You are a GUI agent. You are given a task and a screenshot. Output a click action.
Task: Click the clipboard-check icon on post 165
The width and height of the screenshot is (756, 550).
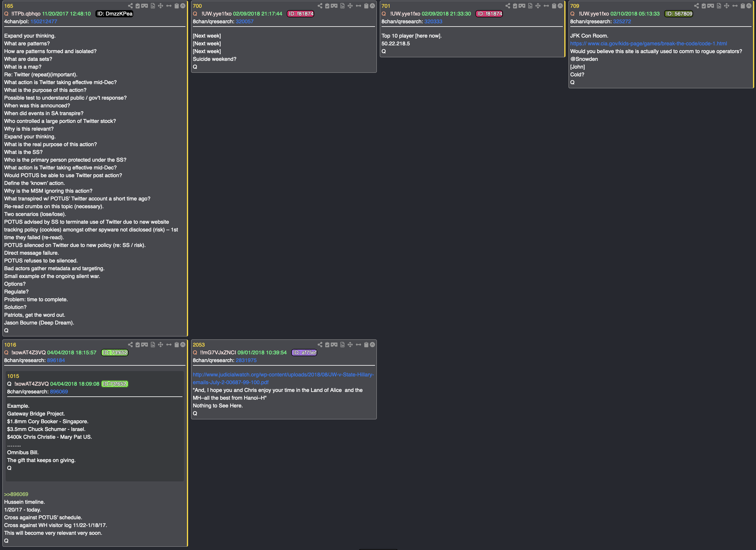138,6
